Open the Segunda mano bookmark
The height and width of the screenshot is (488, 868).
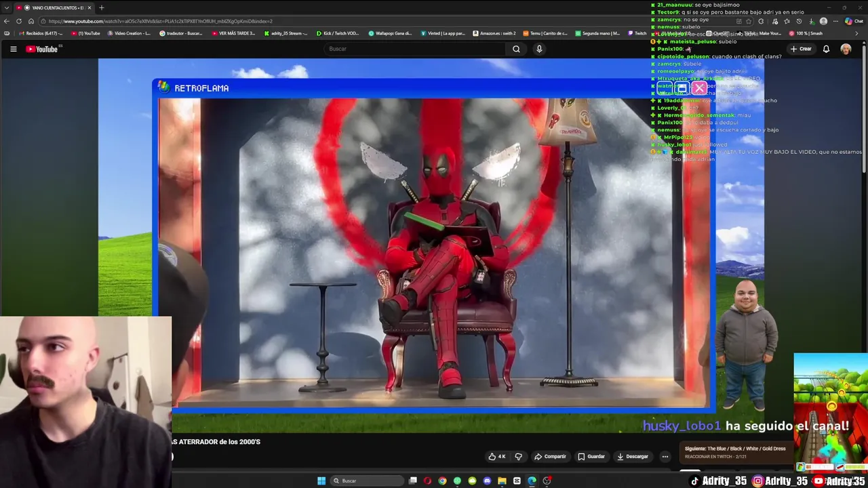pyautogui.click(x=597, y=33)
